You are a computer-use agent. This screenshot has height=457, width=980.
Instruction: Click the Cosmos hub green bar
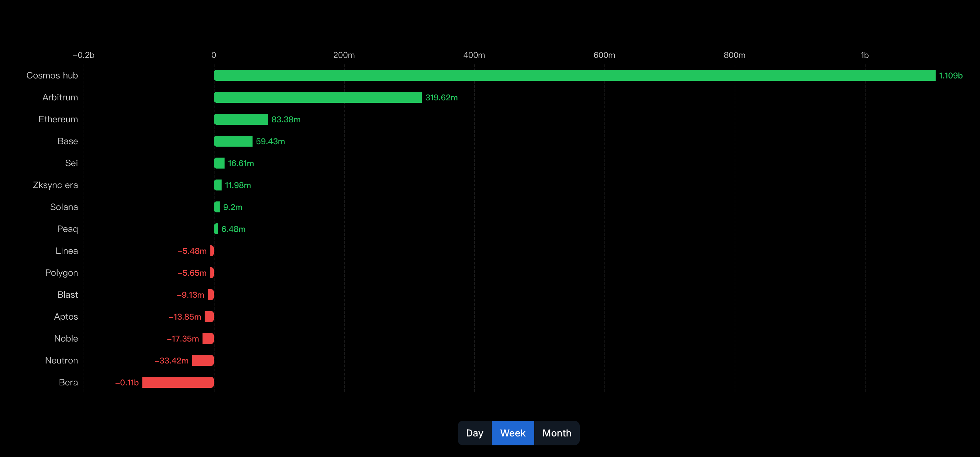[x=574, y=75]
